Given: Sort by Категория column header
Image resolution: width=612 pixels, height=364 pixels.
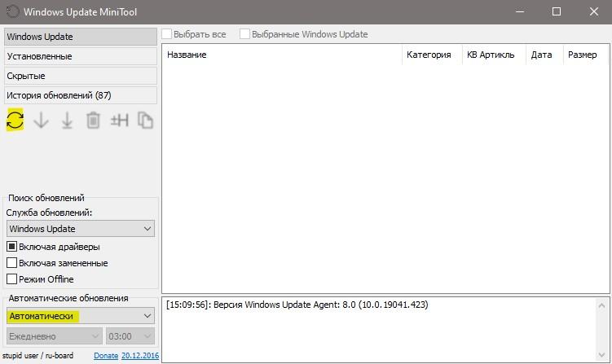Looking at the screenshot, I should pos(432,55).
